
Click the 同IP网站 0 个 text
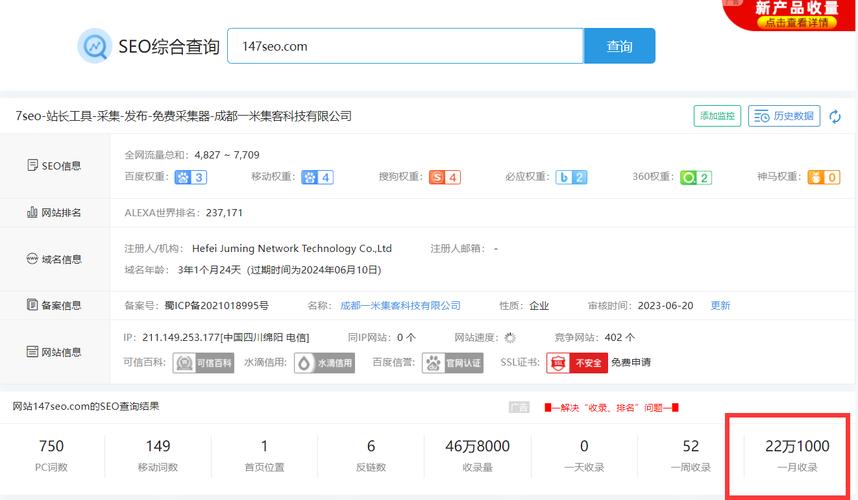[x=382, y=338]
